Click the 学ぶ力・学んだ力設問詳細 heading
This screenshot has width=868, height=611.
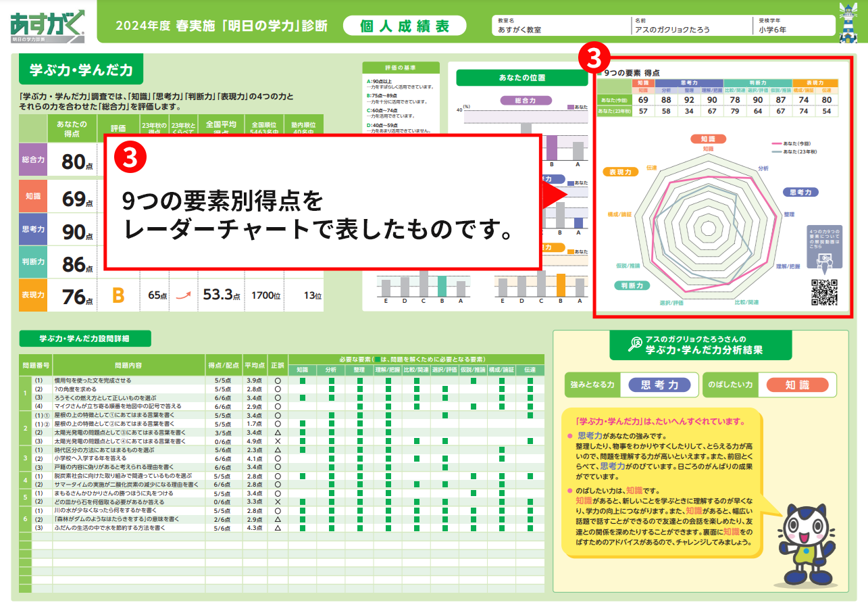tap(85, 338)
